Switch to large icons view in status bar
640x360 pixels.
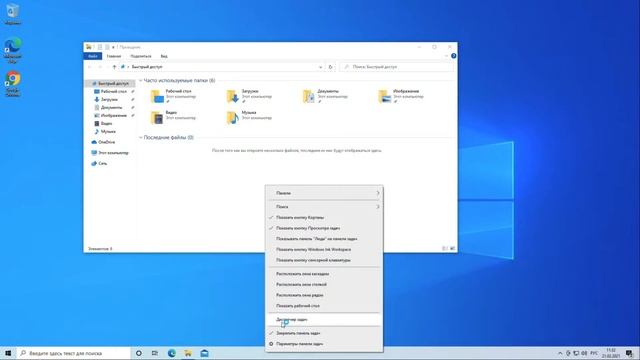click(452, 249)
